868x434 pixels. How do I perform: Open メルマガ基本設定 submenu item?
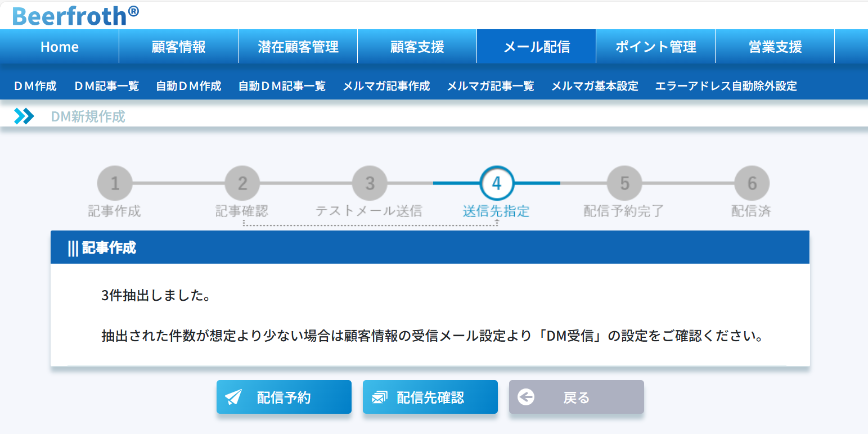[x=595, y=86]
